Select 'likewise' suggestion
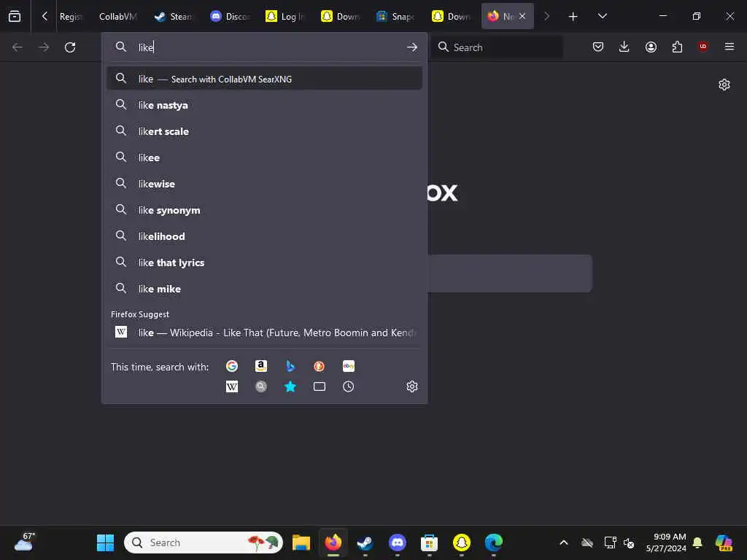Image resolution: width=747 pixels, height=560 pixels. pyautogui.click(x=265, y=183)
